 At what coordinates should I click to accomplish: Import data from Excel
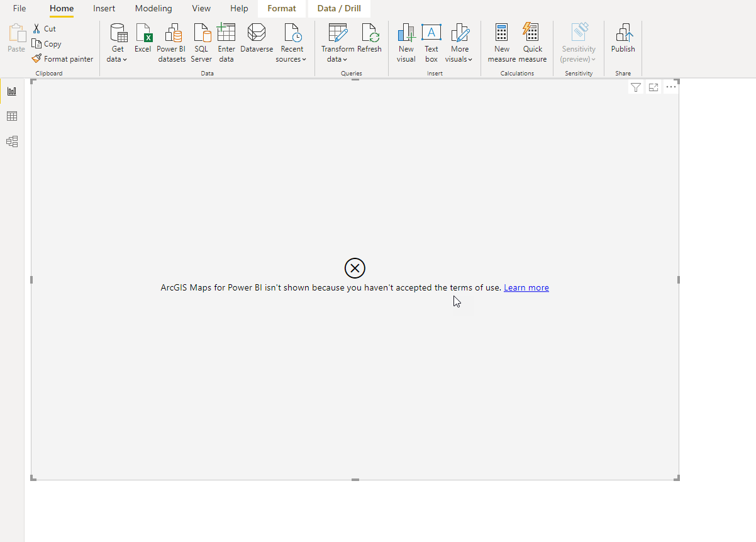click(143, 38)
